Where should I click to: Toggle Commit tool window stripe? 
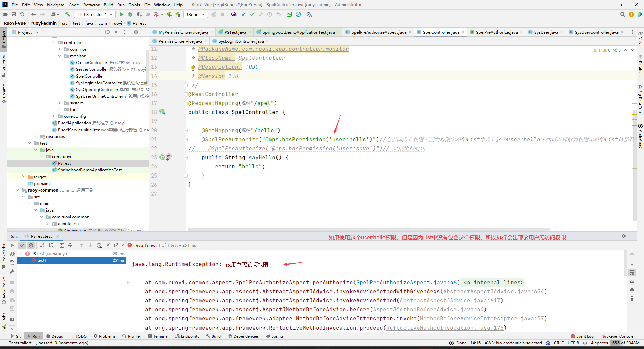pyautogui.click(x=4, y=93)
